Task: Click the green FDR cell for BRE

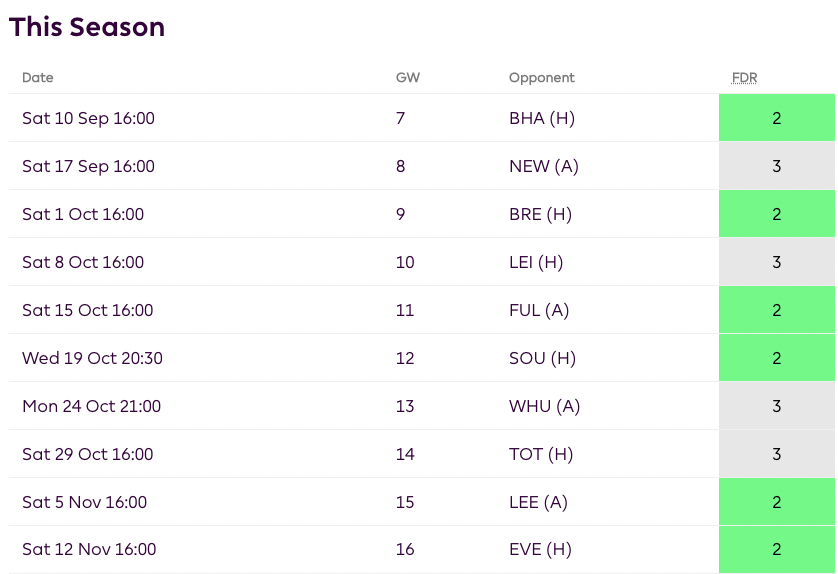Action: (x=776, y=214)
